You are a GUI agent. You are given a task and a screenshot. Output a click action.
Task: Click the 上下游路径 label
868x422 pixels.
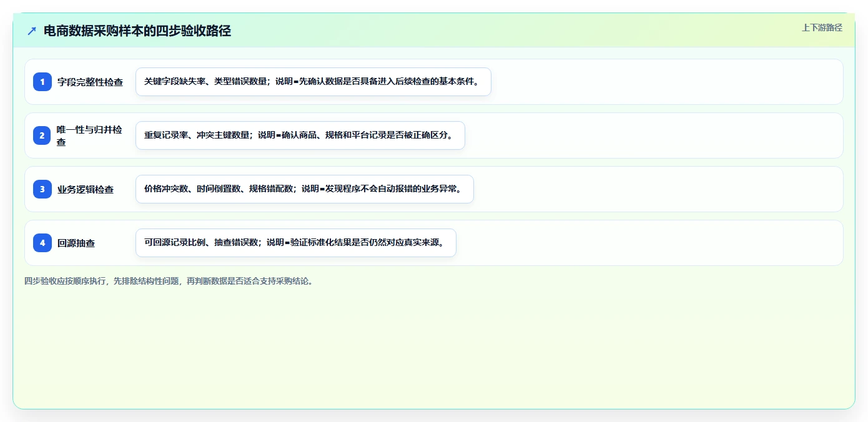coord(822,27)
